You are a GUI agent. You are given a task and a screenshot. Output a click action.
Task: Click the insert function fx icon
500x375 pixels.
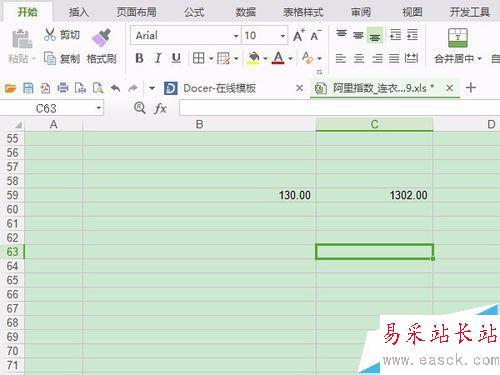pyautogui.click(x=160, y=108)
